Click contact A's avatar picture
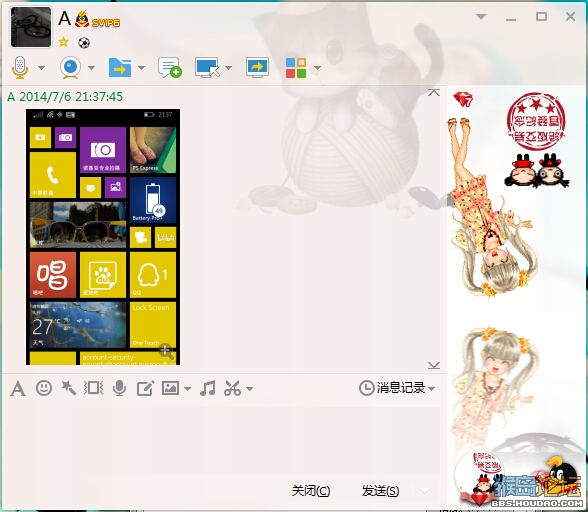 pos(31,27)
